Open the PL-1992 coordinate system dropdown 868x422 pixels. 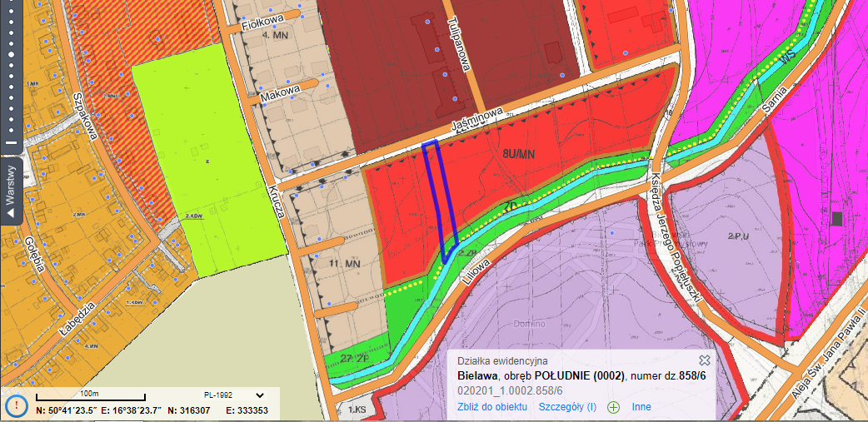point(260,395)
